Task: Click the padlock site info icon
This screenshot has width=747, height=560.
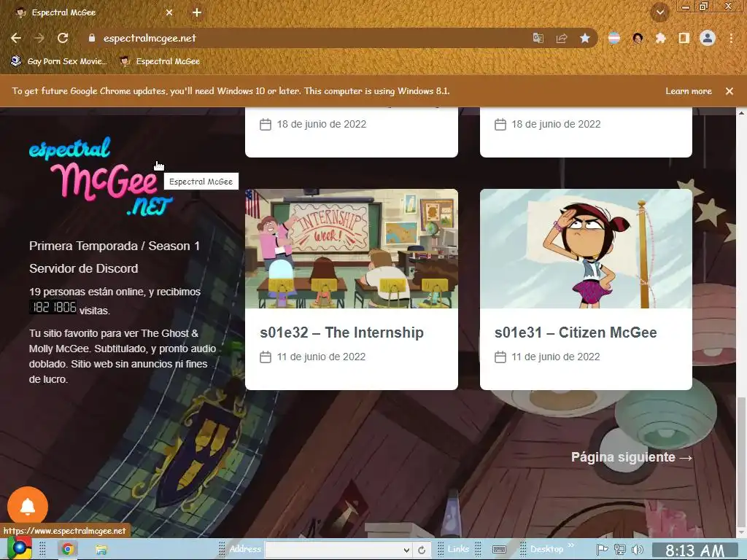Action: (x=91, y=38)
